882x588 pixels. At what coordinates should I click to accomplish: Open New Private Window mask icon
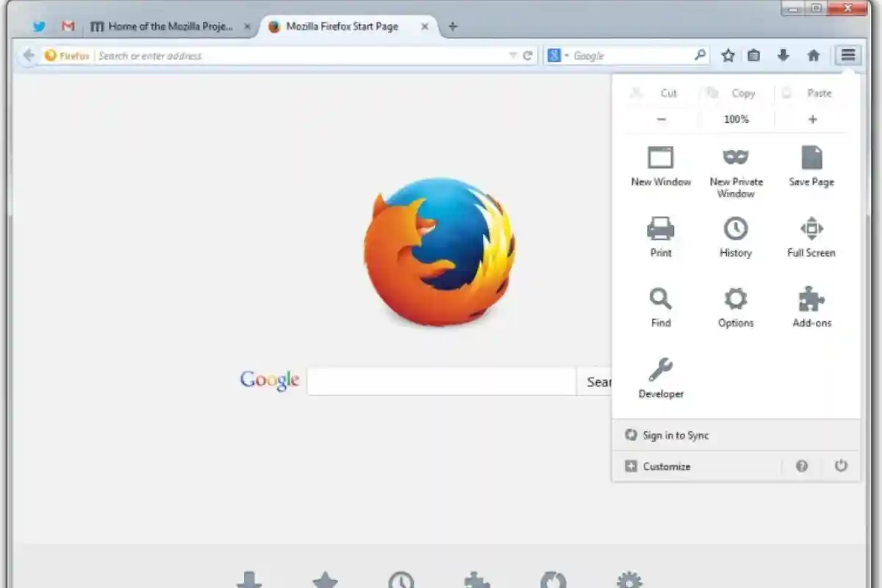point(736,172)
